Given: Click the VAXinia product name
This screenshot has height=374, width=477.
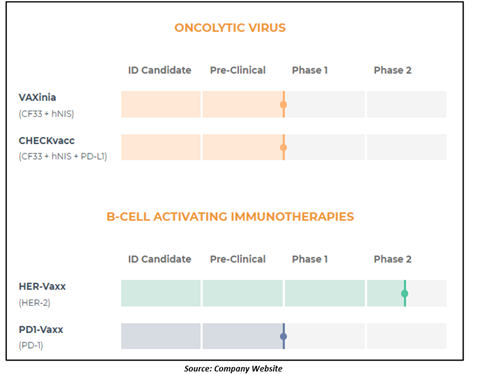Looking at the screenshot, I should (x=37, y=97).
